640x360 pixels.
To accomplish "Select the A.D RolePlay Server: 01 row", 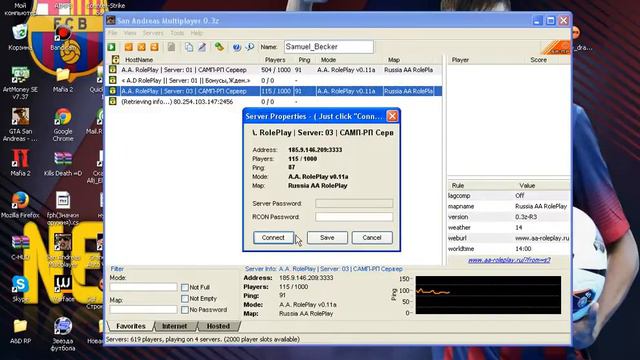I will (274, 80).
